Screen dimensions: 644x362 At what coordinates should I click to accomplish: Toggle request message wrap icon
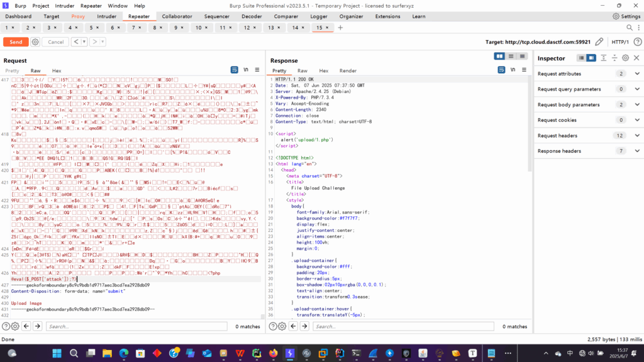(234, 70)
